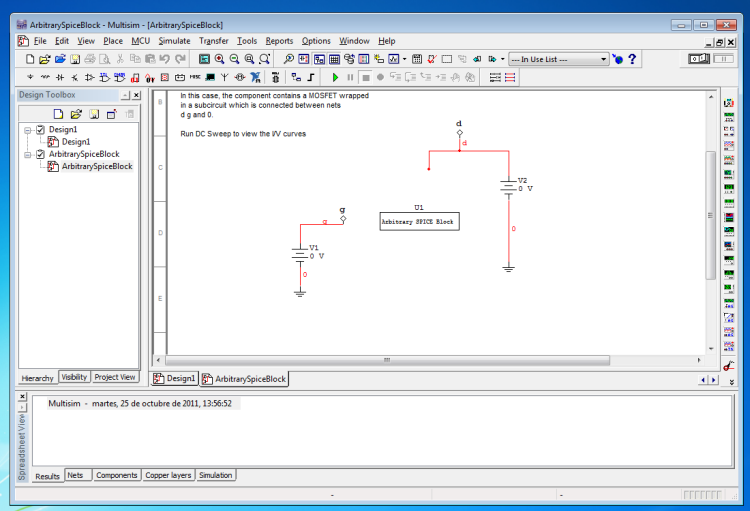
Task: Open the In Use List dropdown
Action: [x=603, y=60]
